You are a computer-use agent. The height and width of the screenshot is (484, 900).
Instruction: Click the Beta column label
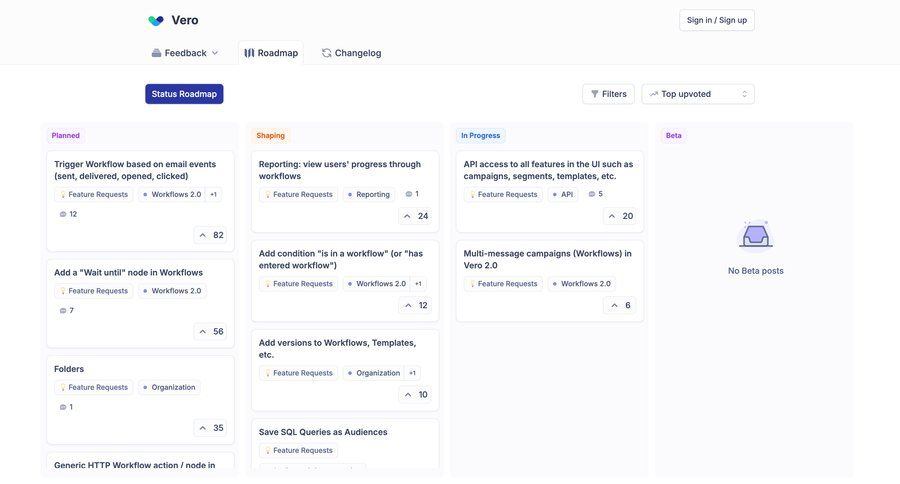click(673, 135)
